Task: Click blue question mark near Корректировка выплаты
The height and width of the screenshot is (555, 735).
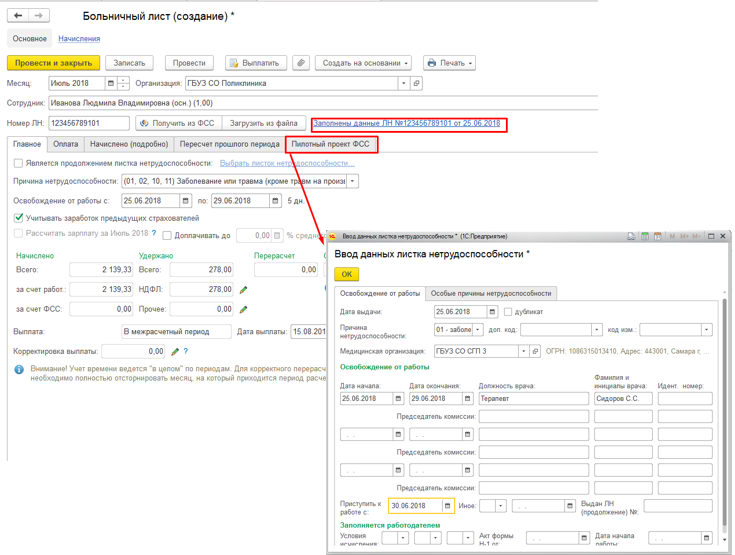Action: click(x=186, y=352)
